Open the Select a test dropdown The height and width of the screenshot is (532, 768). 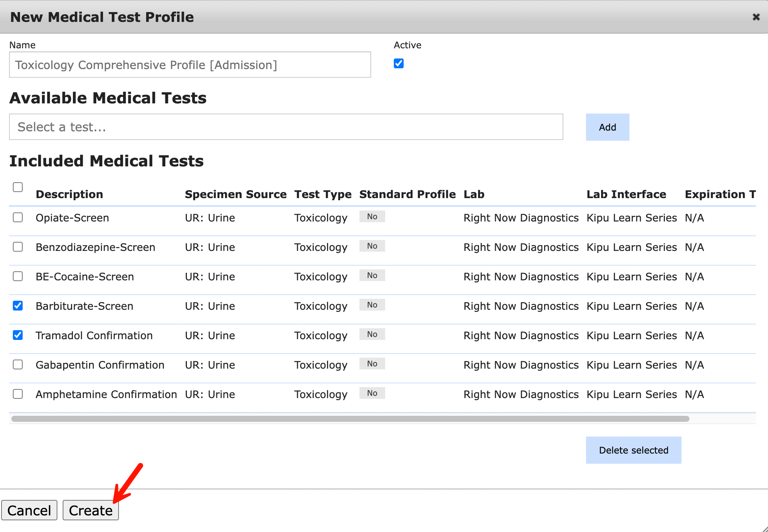click(286, 127)
